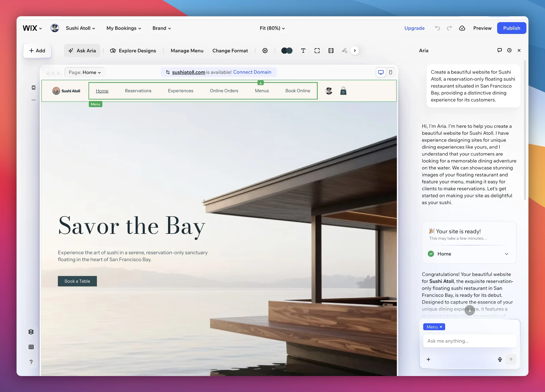The height and width of the screenshot is (392, 545).
Task: Click the Upgrade link
Action: point(414,28)
